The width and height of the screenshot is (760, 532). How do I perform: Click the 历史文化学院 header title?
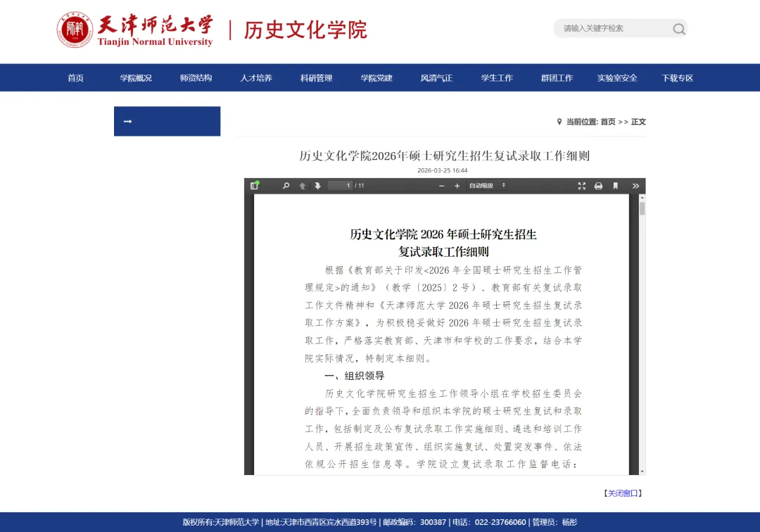tap(305, 30)
